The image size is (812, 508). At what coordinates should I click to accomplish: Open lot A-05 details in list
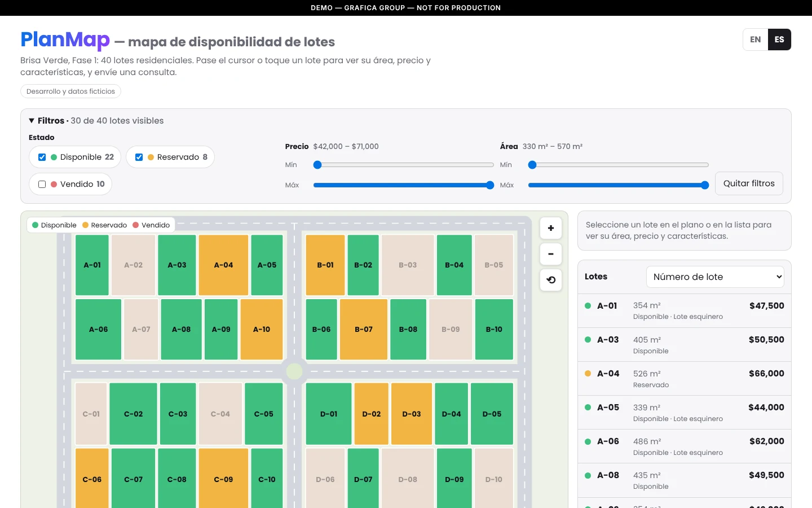685,413
